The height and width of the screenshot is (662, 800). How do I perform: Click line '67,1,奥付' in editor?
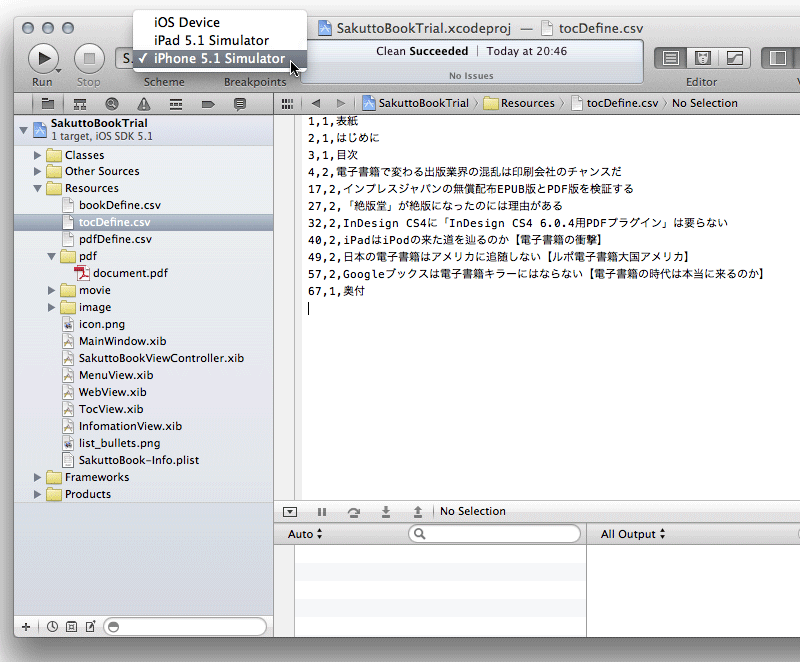tap(336, 291)
